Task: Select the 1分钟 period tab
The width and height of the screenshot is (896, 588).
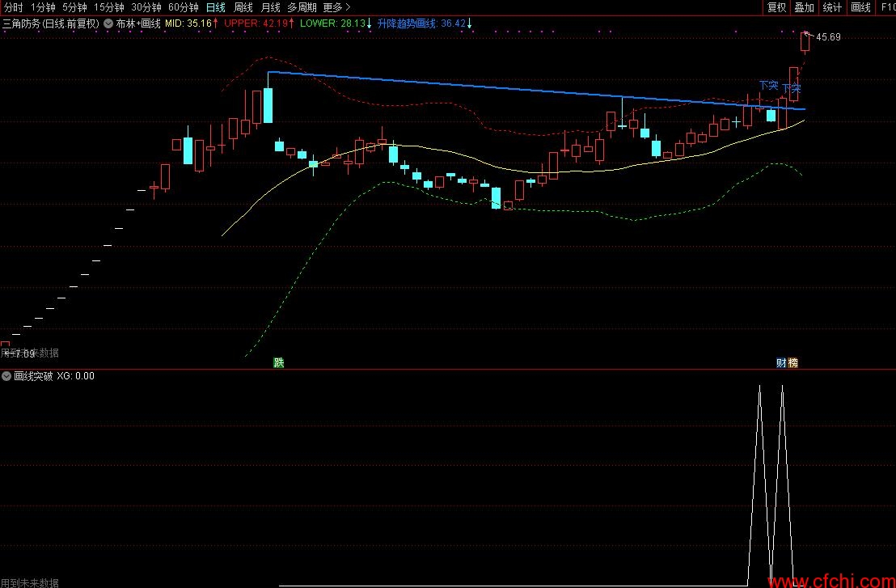Action: click(43, 7)
